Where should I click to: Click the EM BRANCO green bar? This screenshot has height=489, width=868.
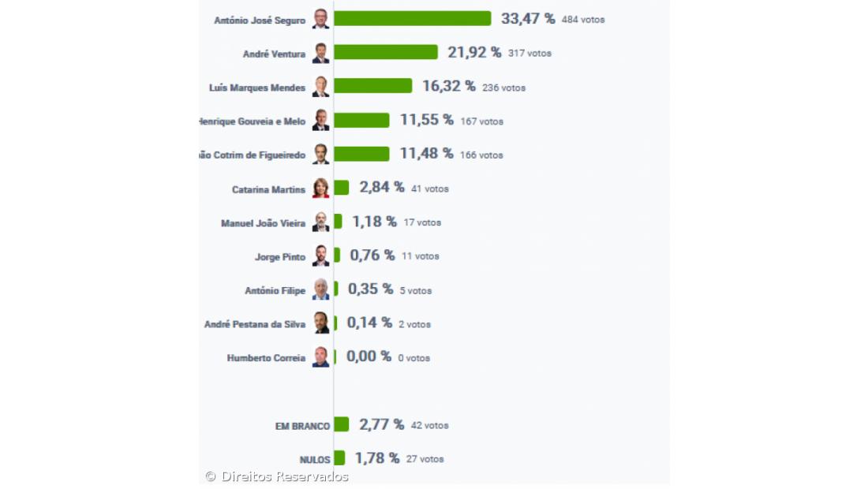pyautogui.click(x=341, y=424)
